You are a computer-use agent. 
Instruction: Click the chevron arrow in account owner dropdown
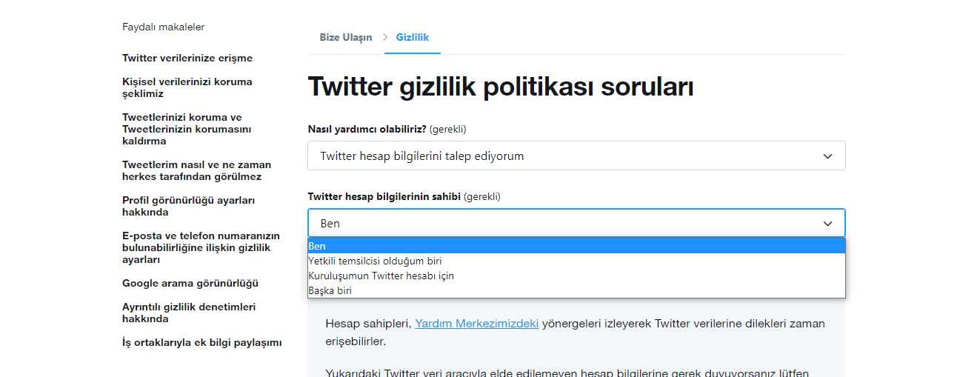(x=827, y=224)
